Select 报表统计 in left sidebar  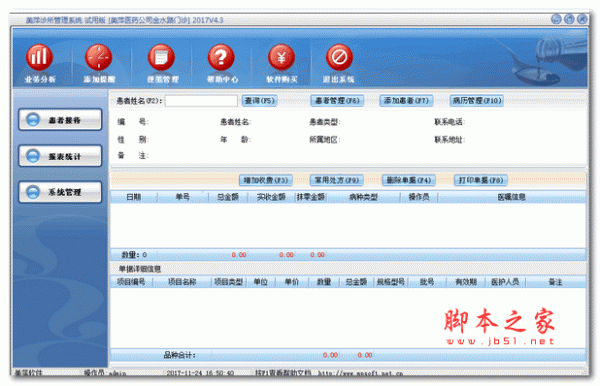coord(60,156)
